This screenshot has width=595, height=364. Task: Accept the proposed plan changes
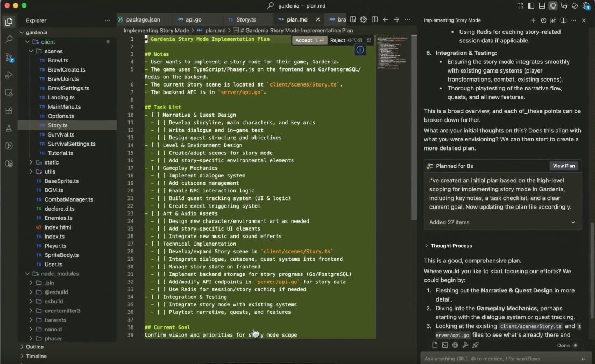[310, 40]
